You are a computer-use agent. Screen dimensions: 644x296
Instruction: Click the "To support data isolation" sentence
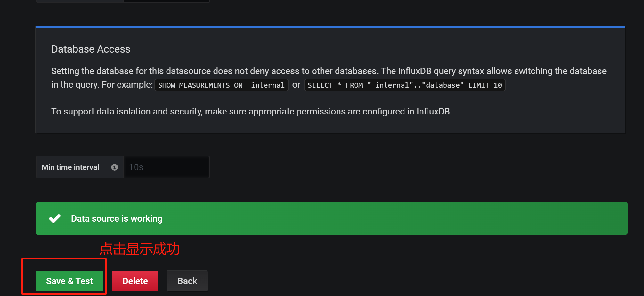coord(251,111)
